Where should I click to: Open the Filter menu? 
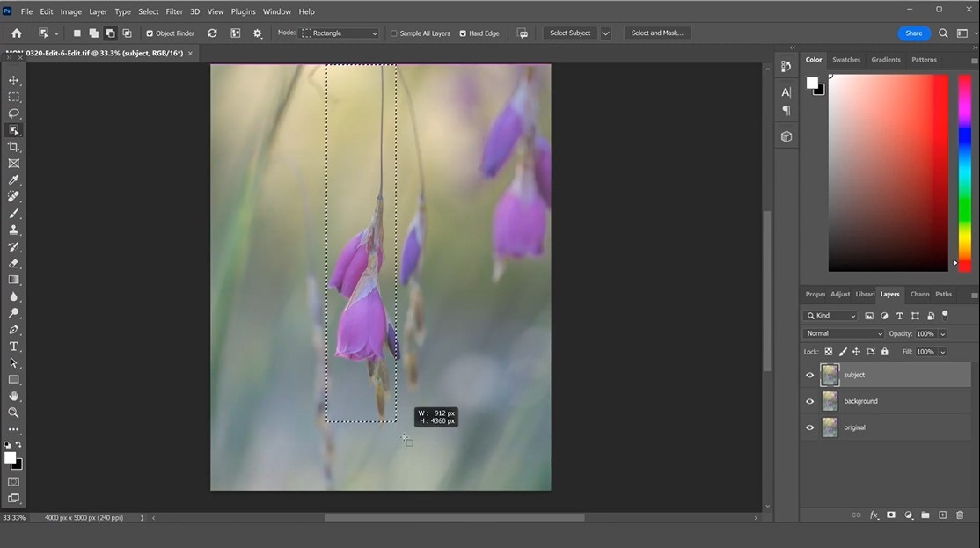(x=174, y=11)
